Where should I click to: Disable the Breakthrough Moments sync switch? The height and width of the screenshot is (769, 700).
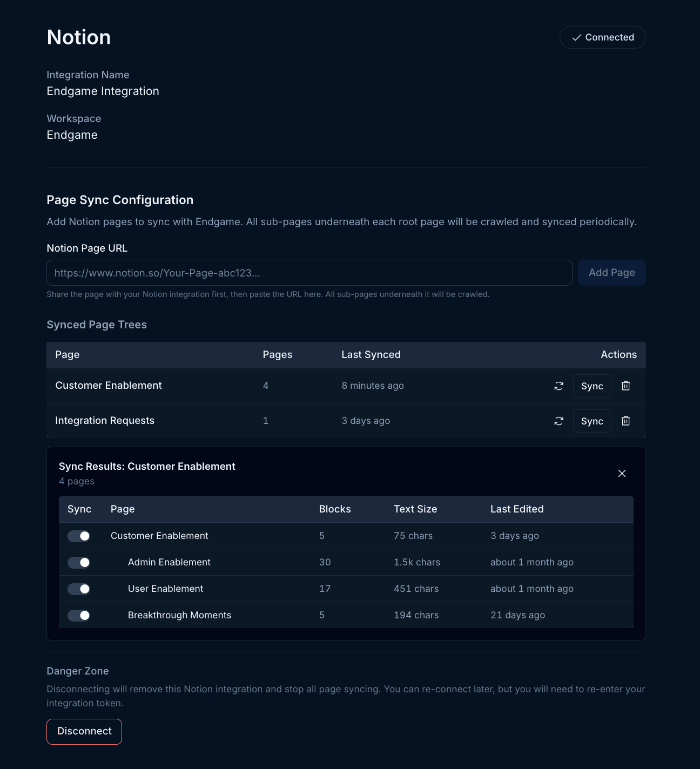click(x=79, y=615)
